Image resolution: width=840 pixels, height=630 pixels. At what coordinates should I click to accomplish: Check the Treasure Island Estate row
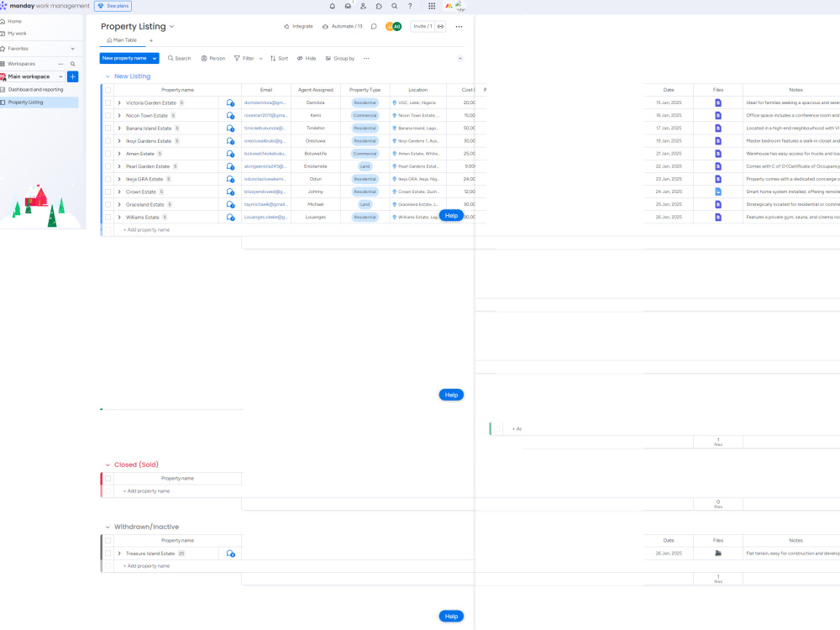[108, 554]
